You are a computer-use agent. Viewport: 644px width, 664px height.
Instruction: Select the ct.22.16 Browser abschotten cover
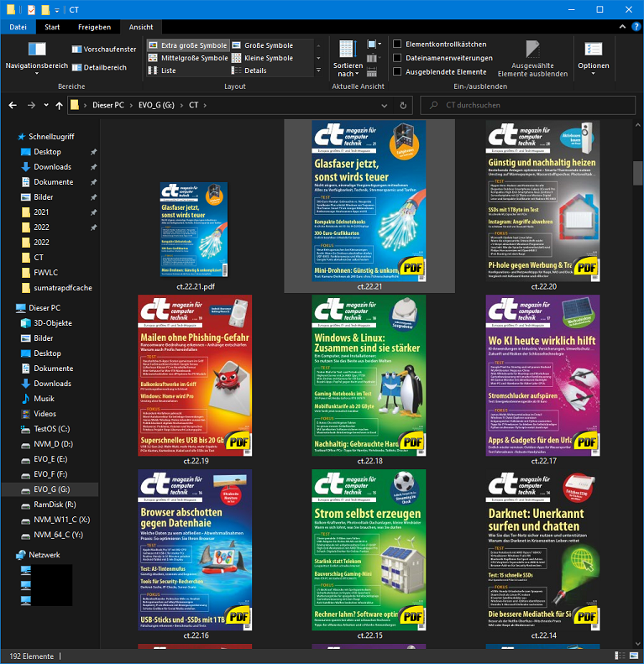click(x=195, y=550)
